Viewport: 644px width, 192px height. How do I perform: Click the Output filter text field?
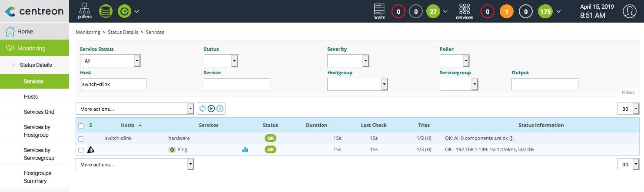544,84
